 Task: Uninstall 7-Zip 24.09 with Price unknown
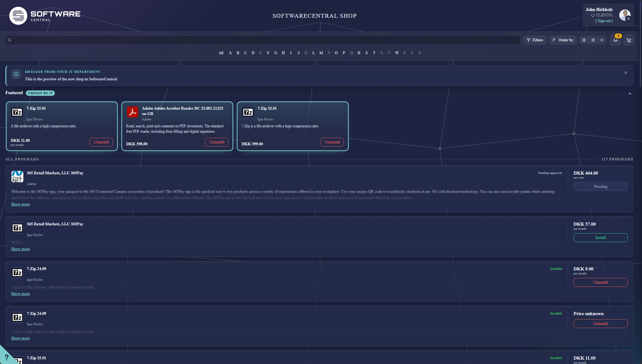pyautogui.click(x=600, y=324)
